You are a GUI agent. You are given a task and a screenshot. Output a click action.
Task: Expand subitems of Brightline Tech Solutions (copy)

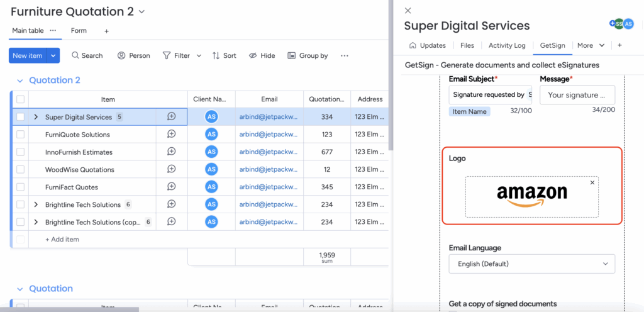[36, 221]
